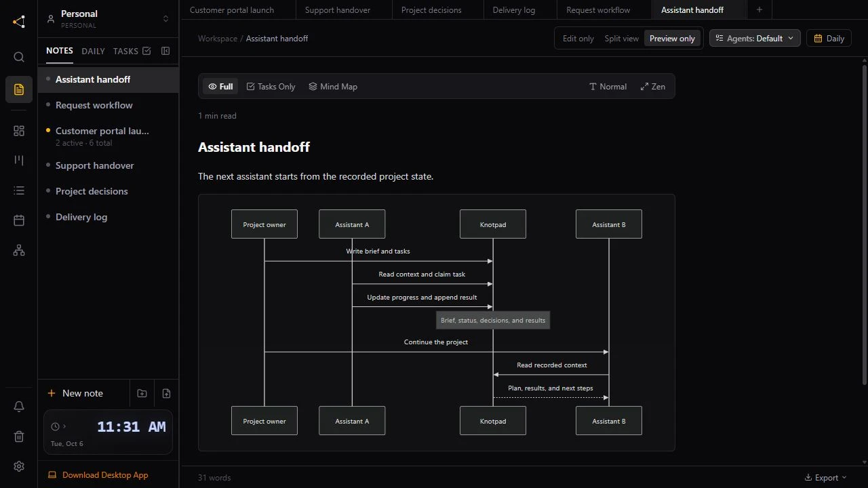868x488 pixels.
Task: Open the dashboard grid icon in sidebar
Action: pyautogui.click(x=19, y=131)
